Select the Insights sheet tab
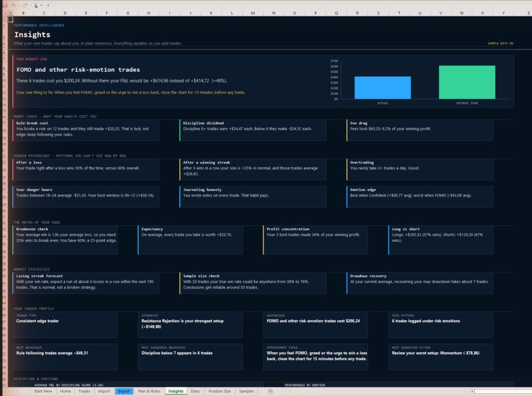This screenshot has height=396, width=532. [176, 391]
